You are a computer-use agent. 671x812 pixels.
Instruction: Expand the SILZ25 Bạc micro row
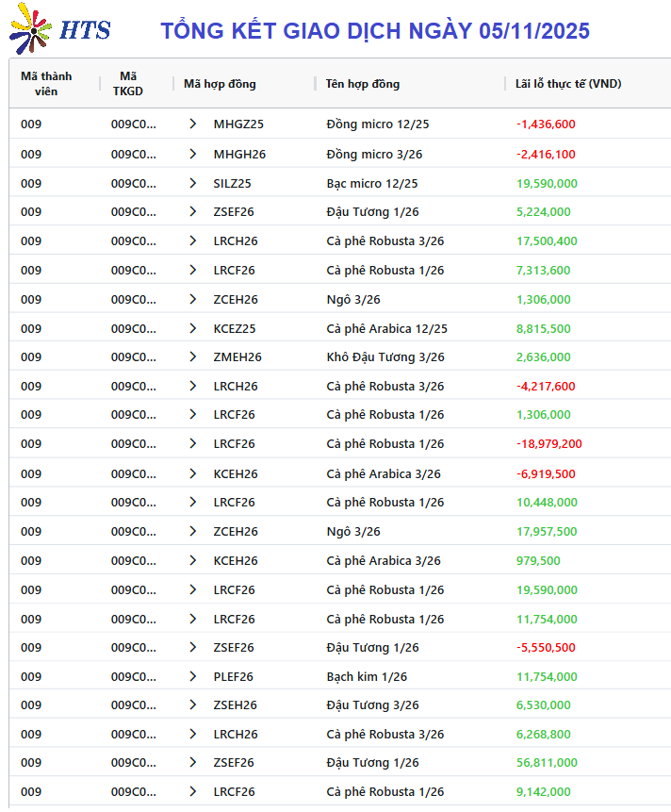193,183
